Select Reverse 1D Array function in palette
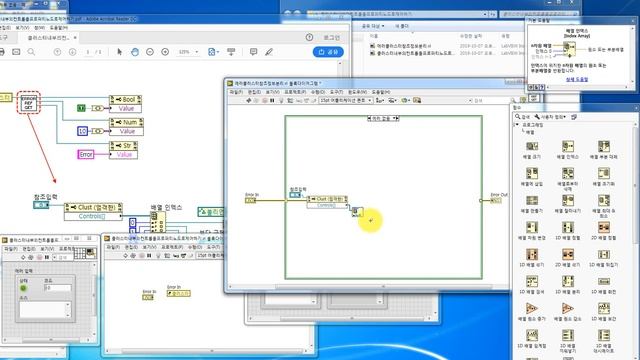 604,255
